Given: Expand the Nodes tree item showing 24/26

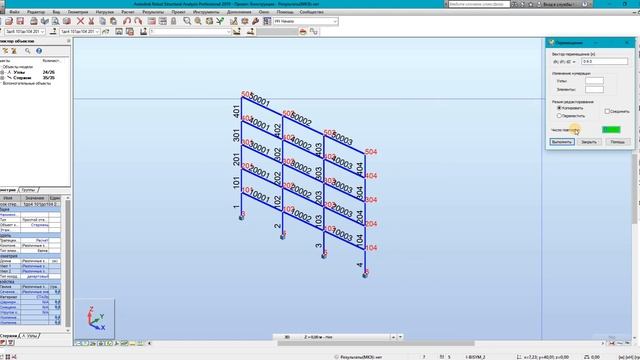Looking at the screenshot, I should click(x=2, y=72).
